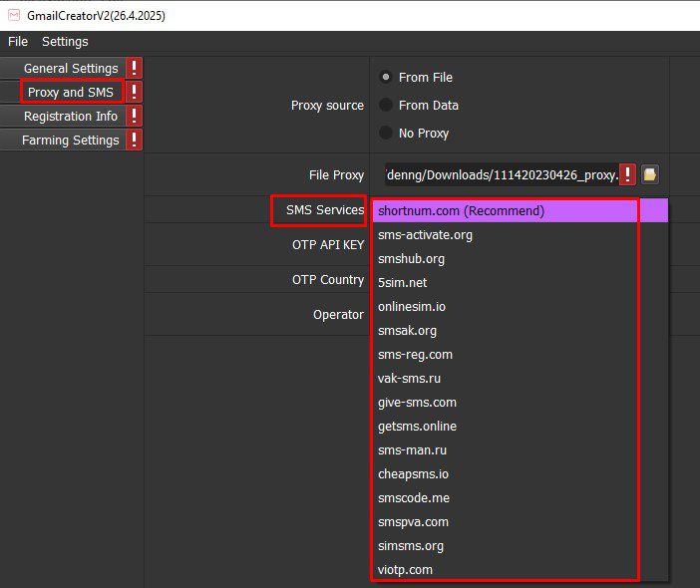This screenshot has height=588, width=700.
Task: Choose smsak.org SMS service
Action: [521, 331]
